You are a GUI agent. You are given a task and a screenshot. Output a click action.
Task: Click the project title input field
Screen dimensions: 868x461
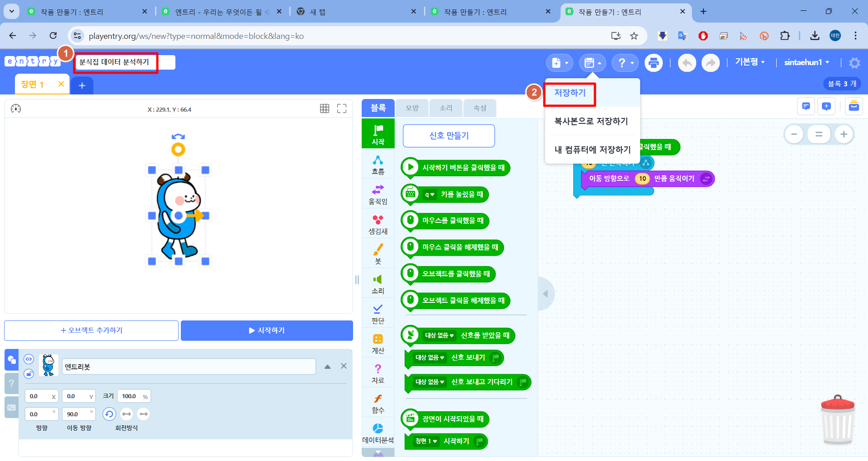pos(125,62)
